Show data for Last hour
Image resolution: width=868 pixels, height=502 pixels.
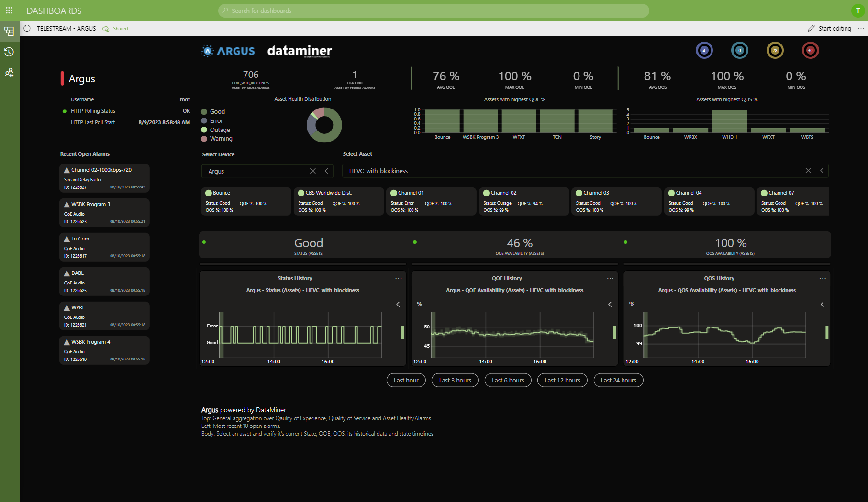point(406,380)
